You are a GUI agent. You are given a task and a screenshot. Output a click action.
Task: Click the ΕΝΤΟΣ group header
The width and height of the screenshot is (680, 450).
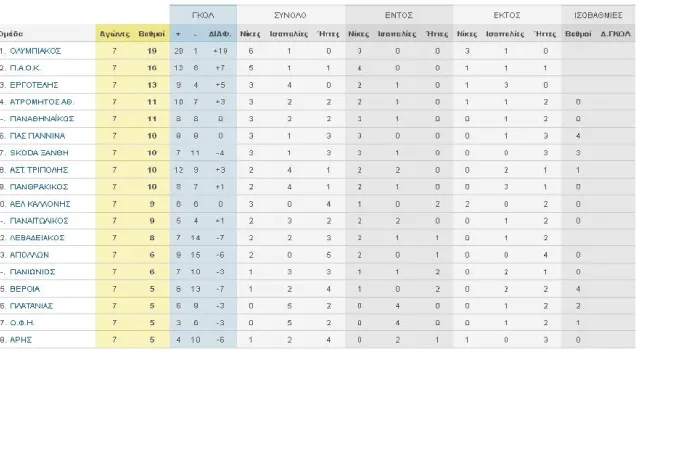click(x=399, y=15)
